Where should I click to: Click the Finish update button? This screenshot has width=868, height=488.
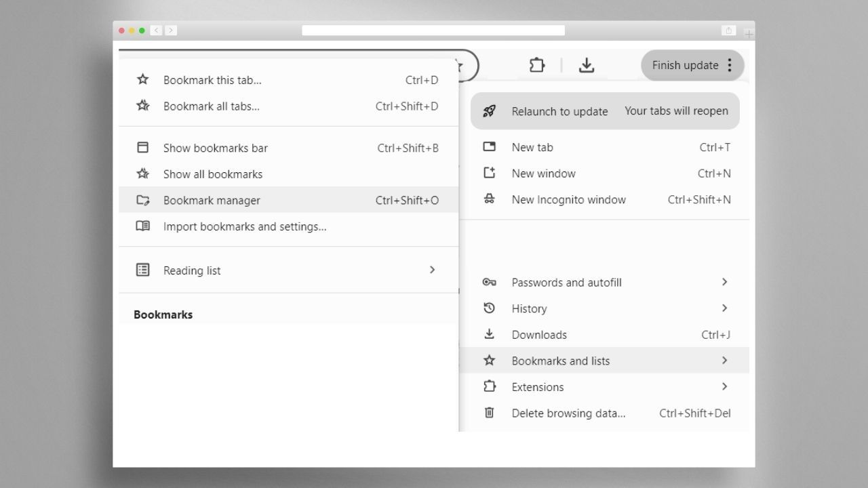click(685, 65)
